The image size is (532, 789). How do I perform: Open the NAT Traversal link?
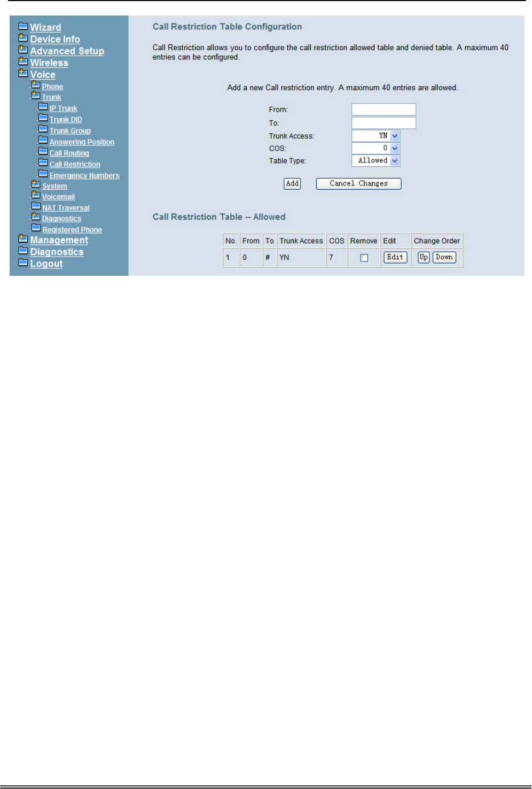pos(66,208)
